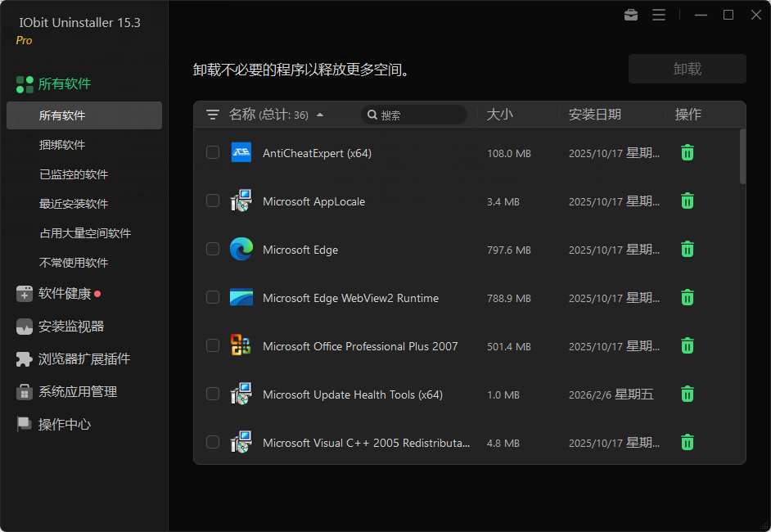The width and height of the screenshot is (771, 532).
Task: Open the hamburger options menu
Action: click(x=659, y=15)
